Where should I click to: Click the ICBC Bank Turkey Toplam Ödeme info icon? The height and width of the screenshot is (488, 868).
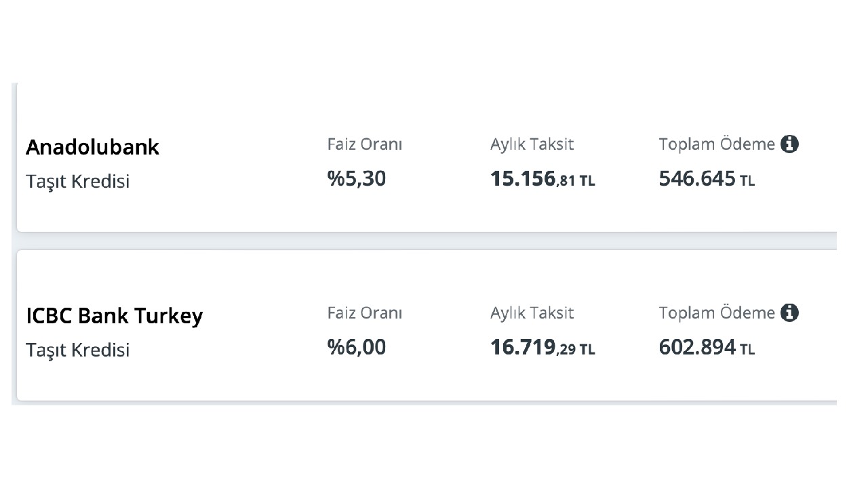click(789, 312)
